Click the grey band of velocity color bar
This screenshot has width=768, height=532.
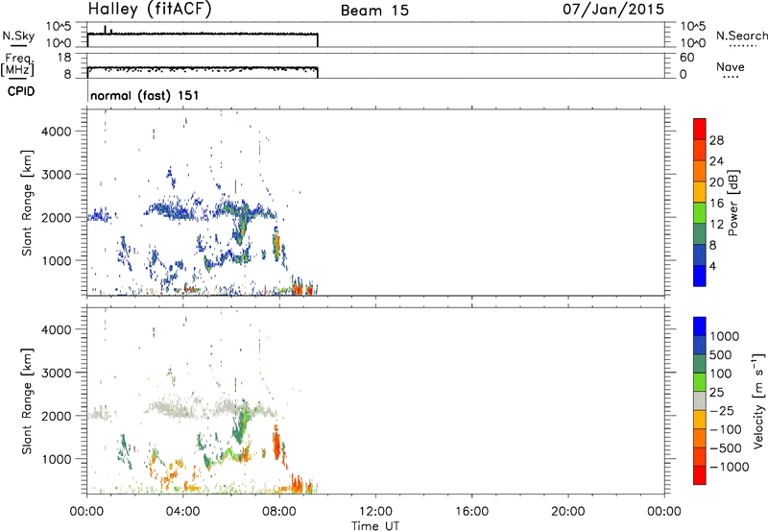[700, 400]
